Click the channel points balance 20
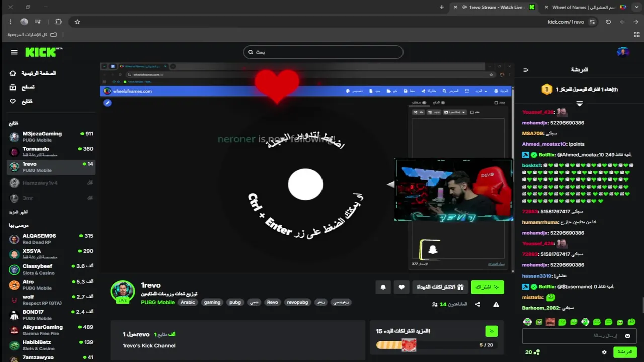 click(532, 352)
